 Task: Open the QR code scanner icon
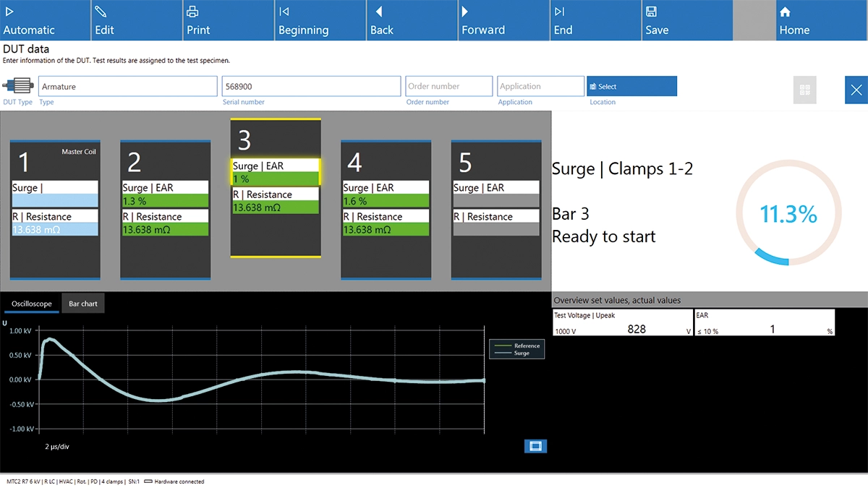804,90
